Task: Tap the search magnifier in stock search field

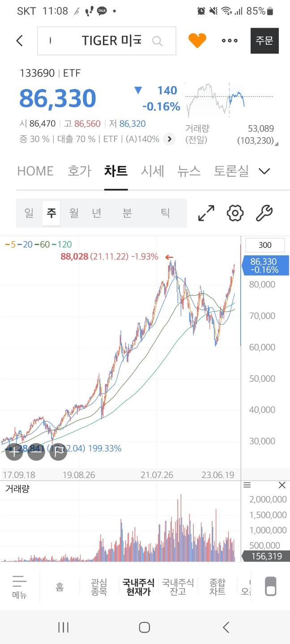Action: pos(157,40)
